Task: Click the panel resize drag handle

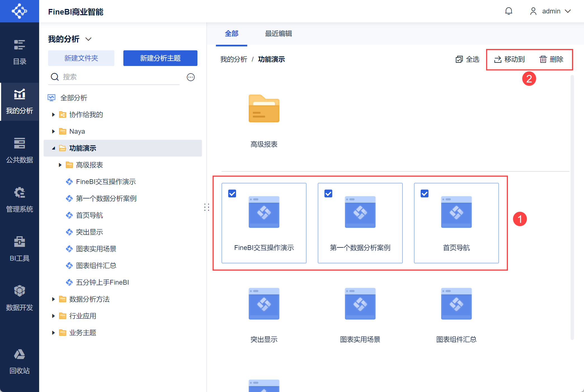Action: click(x=207, y=207)
